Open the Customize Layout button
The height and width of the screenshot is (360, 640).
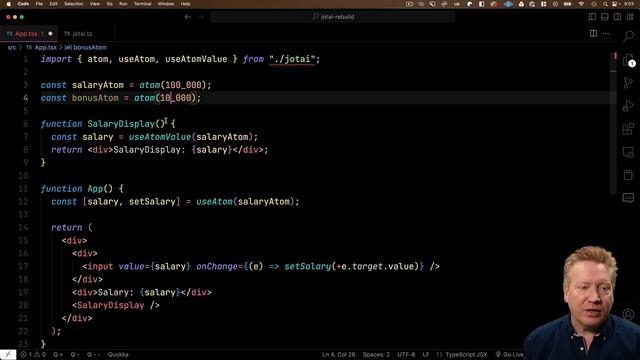coord(630,17)
